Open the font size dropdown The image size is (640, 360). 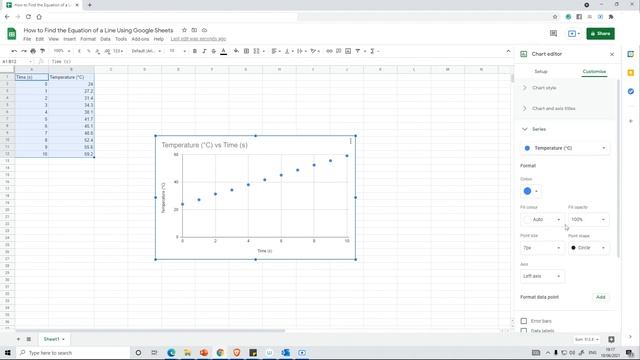[178, 51]
